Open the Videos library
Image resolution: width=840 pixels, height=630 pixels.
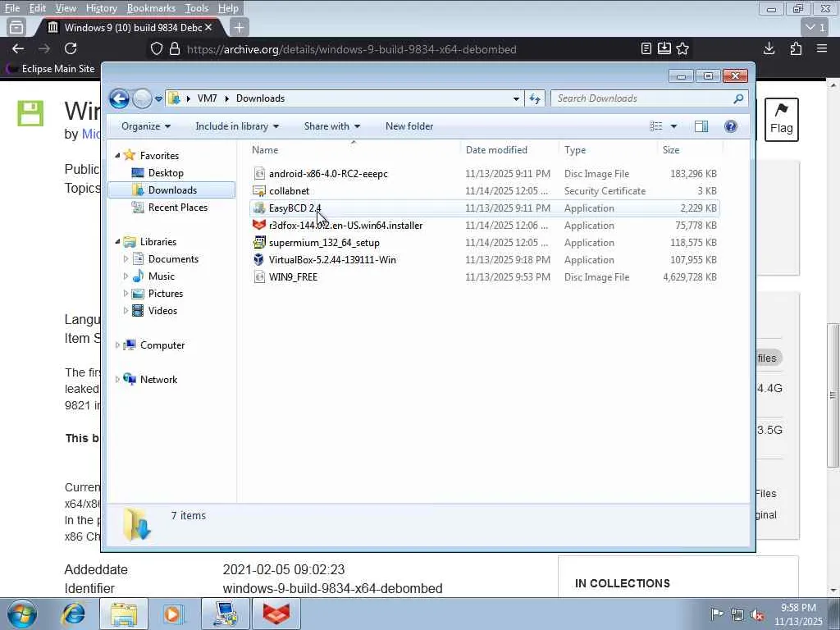click(162, 311)
